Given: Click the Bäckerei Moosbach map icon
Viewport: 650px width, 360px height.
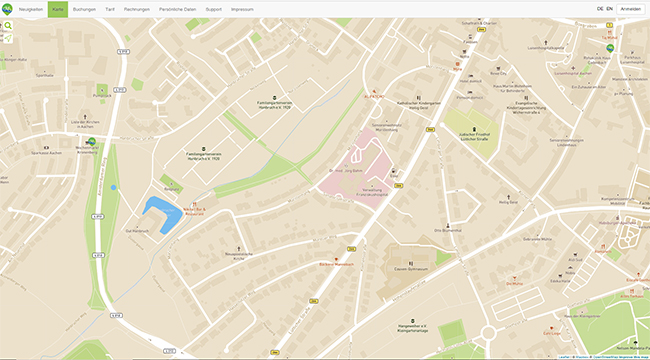Looking at the screenshot, I should (336, 259).
